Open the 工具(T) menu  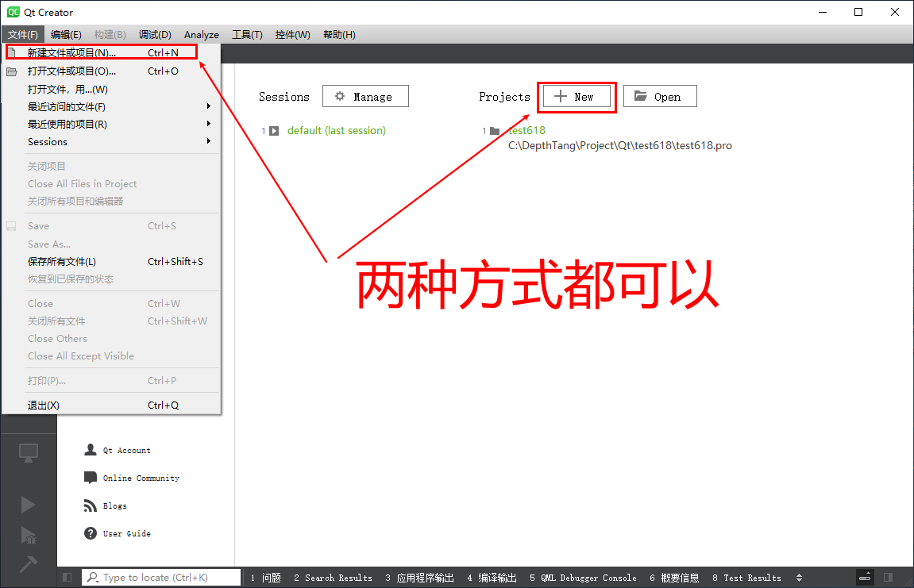247,34
